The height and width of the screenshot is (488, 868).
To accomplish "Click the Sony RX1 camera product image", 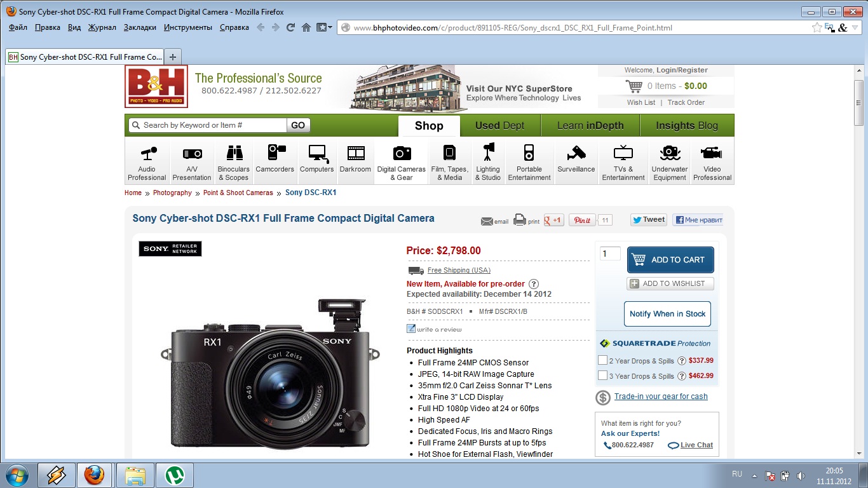I will (x=271, y=374).
